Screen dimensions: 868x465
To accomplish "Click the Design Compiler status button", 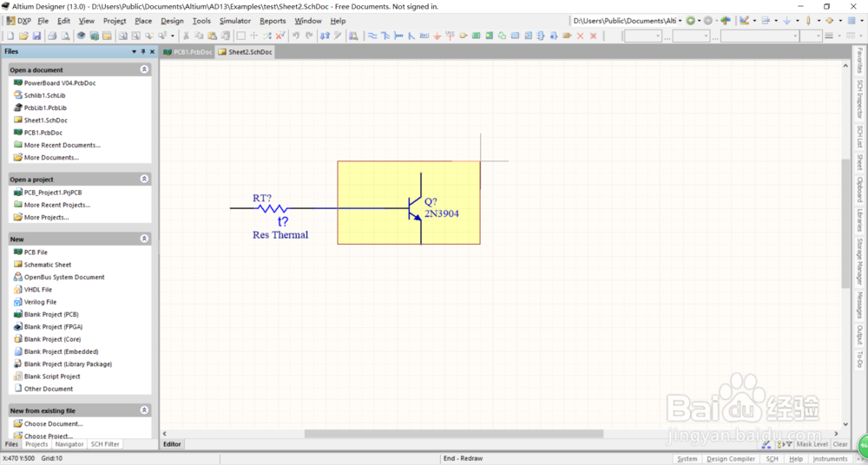I will click(731, 459).
